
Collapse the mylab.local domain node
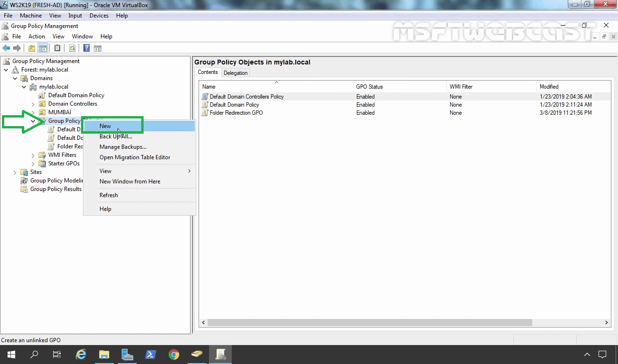pos(24,87)
